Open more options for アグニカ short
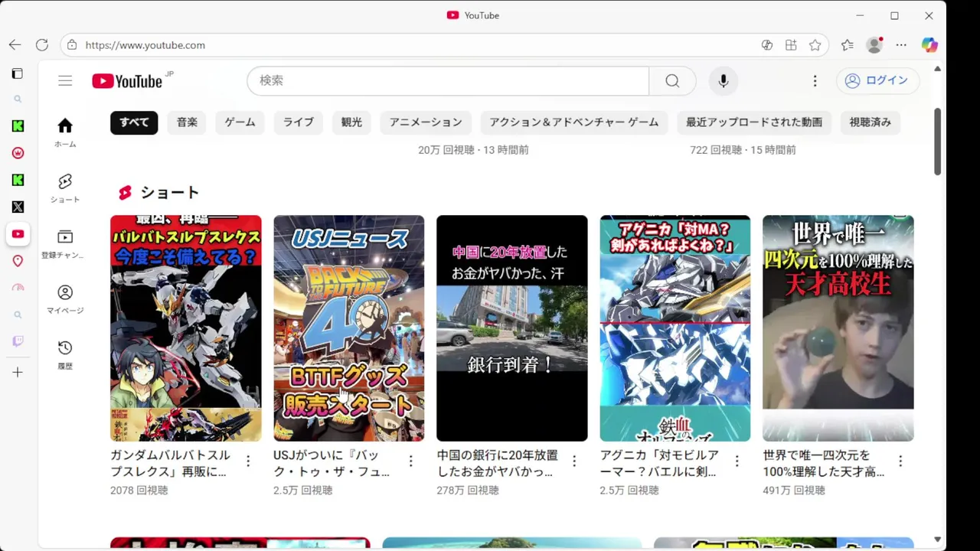This screenshot has width=980, height=551. point(737,461)
